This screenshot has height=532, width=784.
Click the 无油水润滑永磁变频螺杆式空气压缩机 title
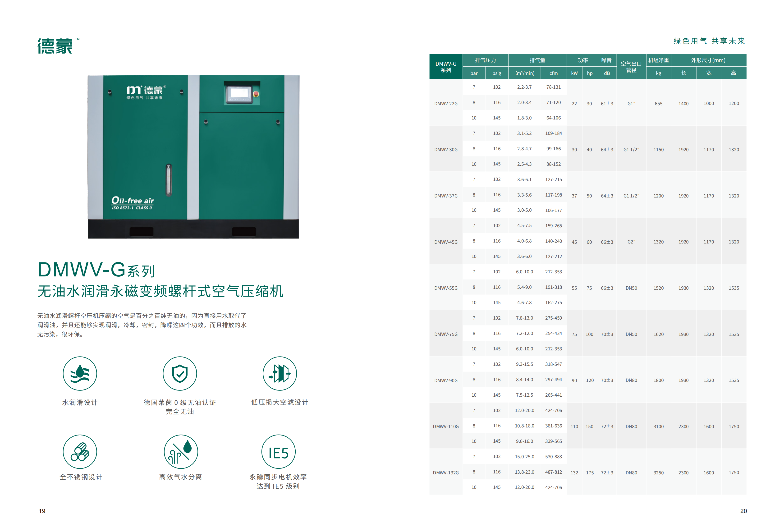(160, 291)
